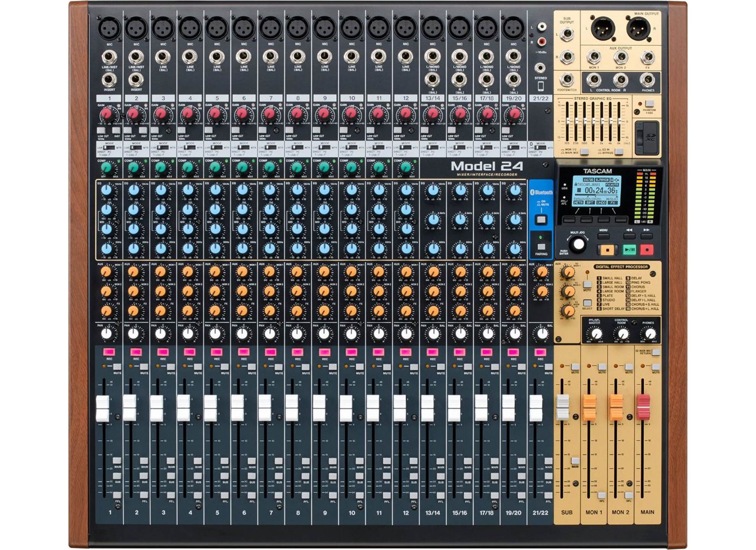Click the function button below UNDO

[x=603, y=220]
